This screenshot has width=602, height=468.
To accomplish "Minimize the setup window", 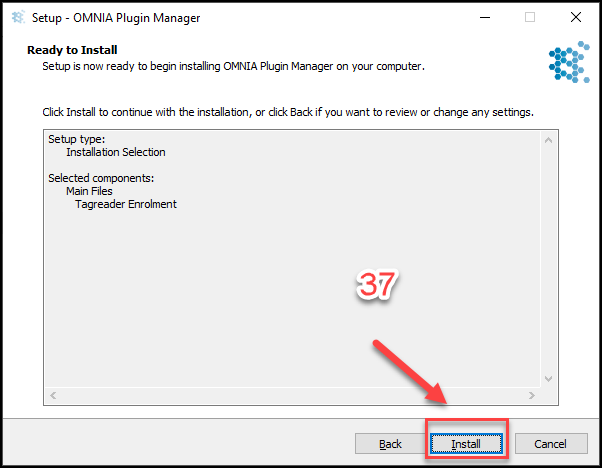I will click(485, 17).
